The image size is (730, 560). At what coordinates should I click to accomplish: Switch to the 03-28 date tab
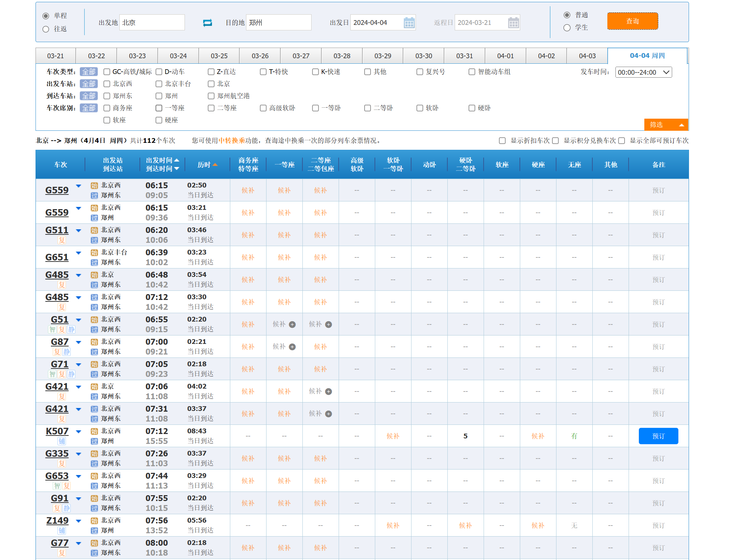coord(342,56)
